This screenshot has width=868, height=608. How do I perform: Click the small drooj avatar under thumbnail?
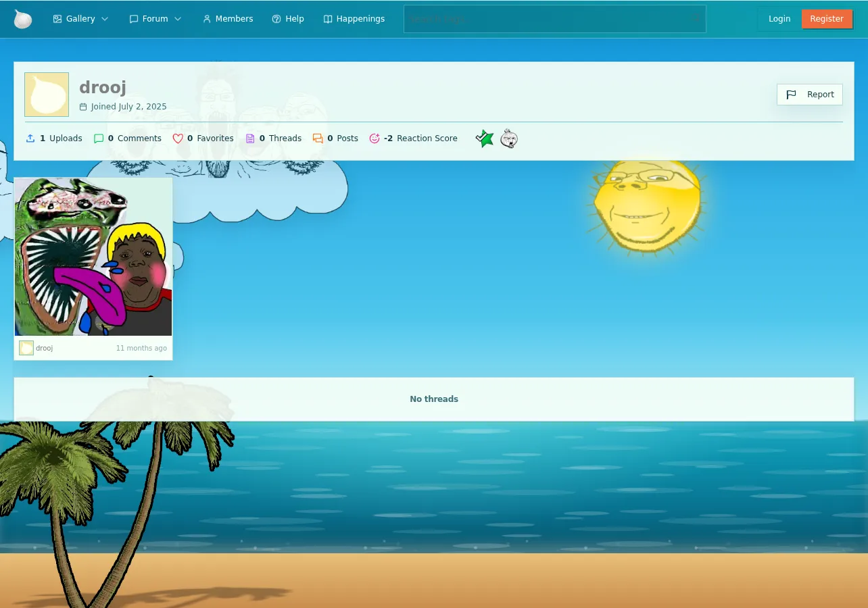(26, 348)
